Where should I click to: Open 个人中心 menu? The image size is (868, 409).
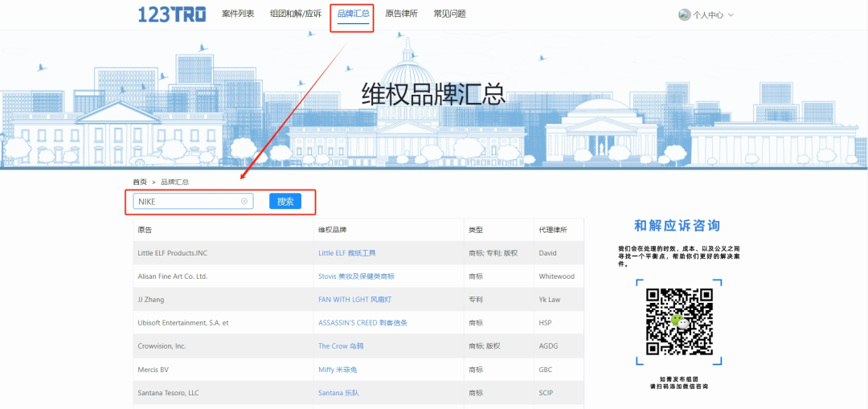(x=708, y=15)
